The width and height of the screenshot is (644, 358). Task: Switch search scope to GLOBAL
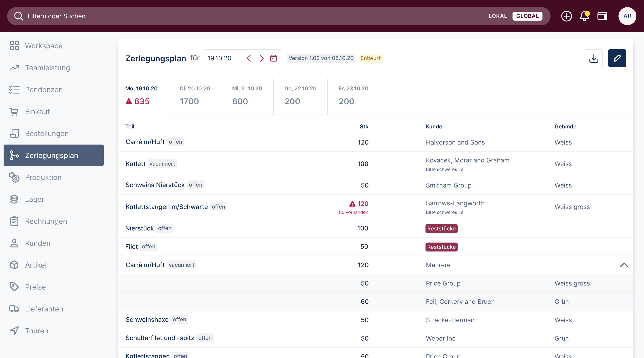point(527,16)
